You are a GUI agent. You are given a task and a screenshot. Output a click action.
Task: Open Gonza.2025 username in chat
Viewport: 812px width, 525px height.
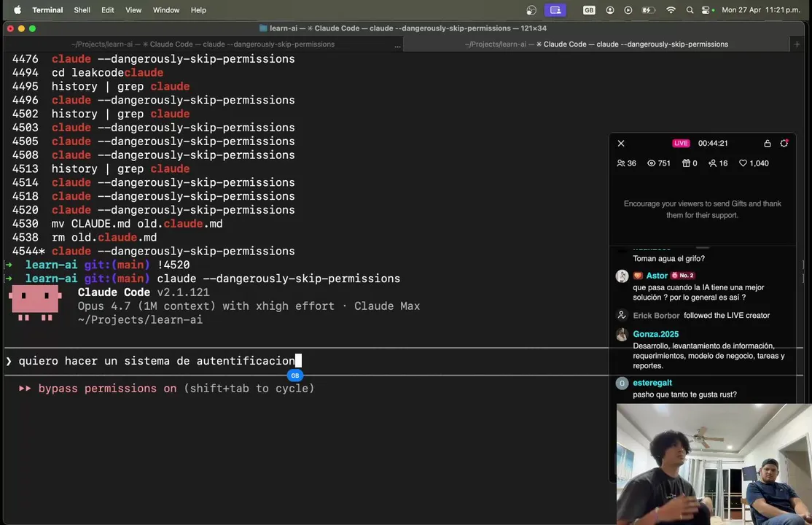point(655,334)
